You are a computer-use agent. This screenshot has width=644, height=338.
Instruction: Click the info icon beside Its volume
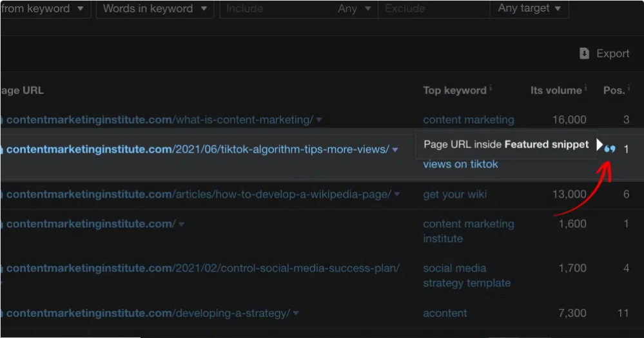click(586, 88)
